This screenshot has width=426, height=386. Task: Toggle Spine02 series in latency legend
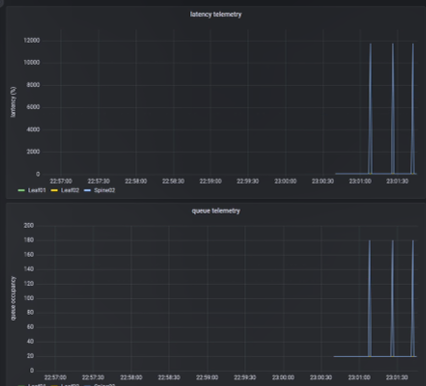104,190
